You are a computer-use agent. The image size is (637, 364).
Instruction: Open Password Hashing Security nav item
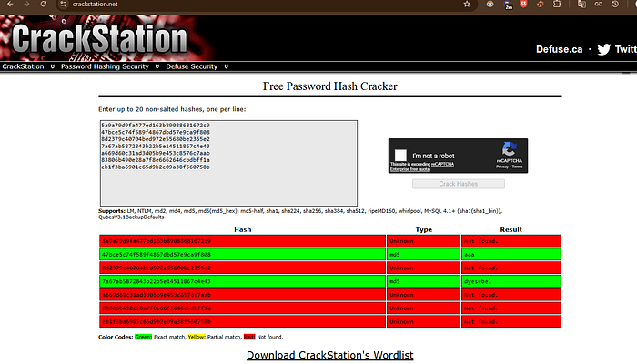pyautogui.click(x=105, y=66)
